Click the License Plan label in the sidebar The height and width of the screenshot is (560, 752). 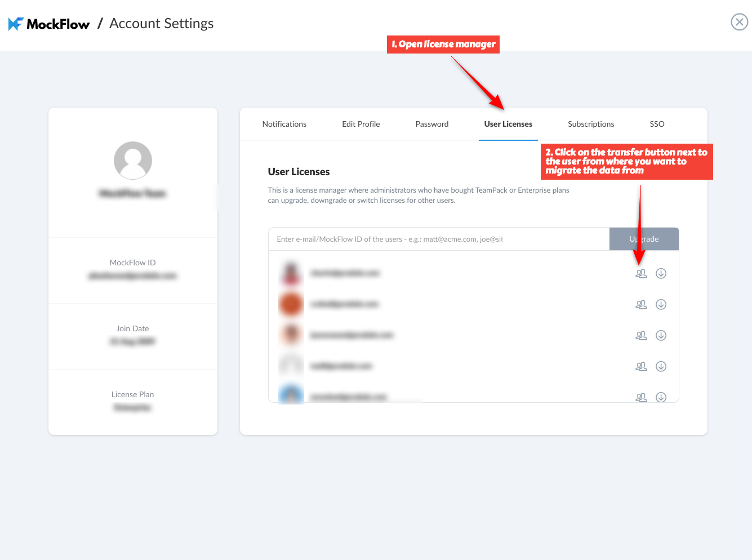pyautogui.click(x=132, y=394)
